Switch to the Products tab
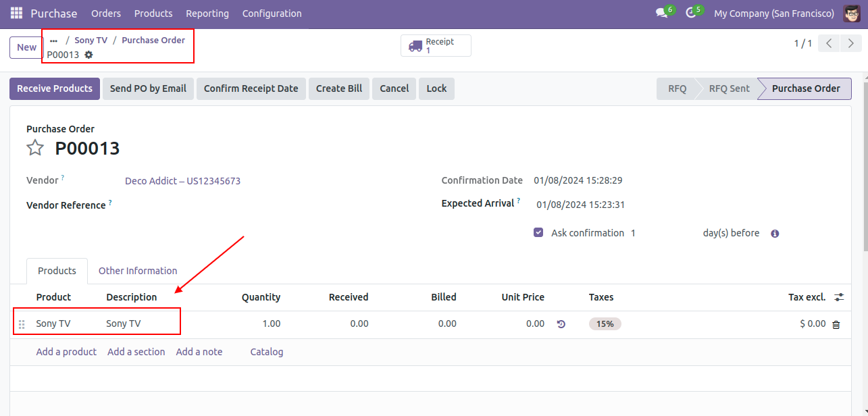 click(x=57, y=271)
